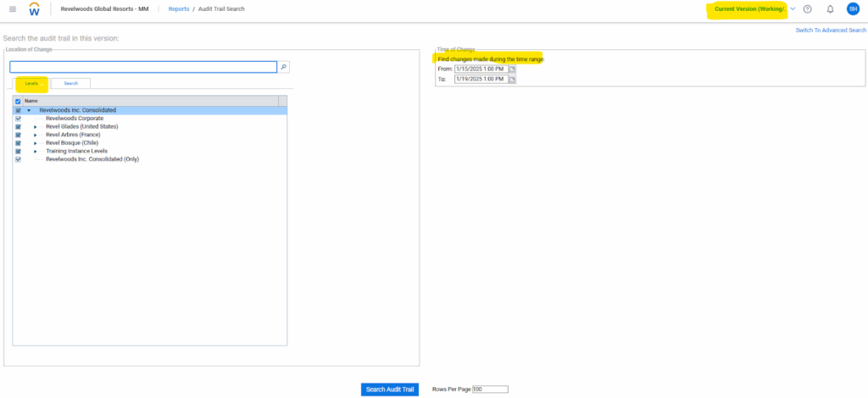Click the magnifier icon beside location search box
Image resolution: width=868 pixels, height=398 pixels.
pyautogui.click(x=284, y=67)
